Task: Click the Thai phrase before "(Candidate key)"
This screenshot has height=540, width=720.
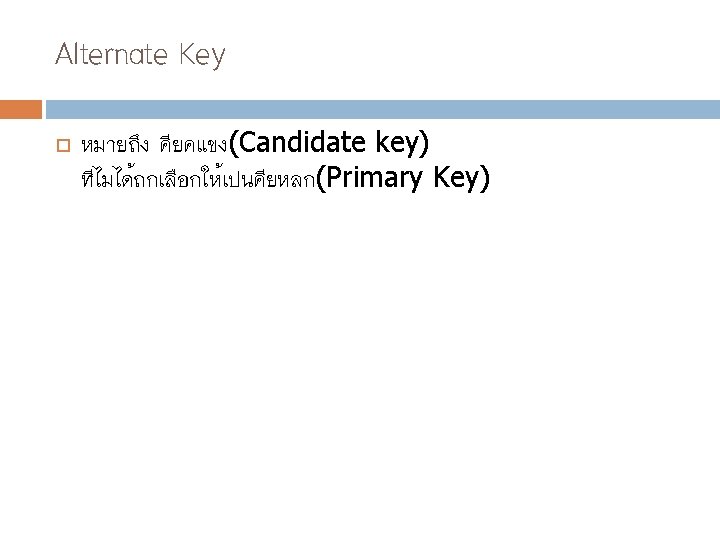Action: click(x=193, y=146)
